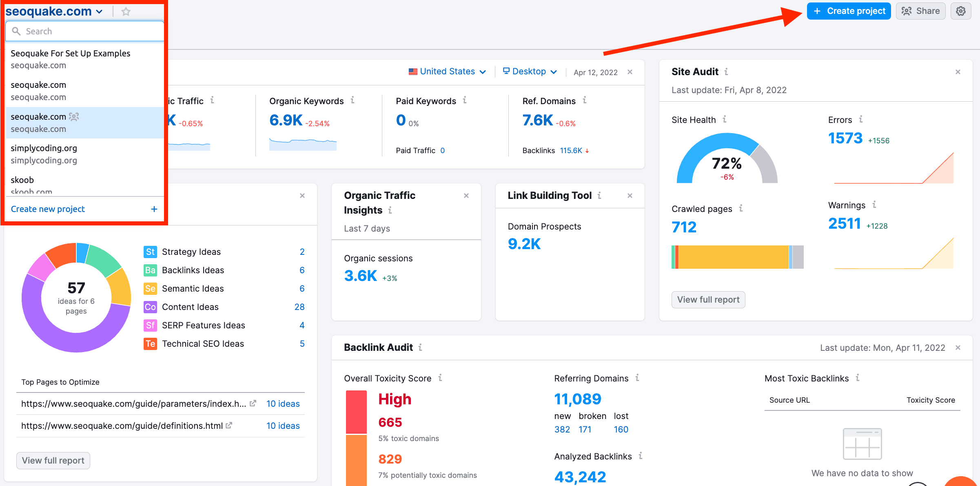Viewport: 980px width, 486px height.
Task: Click Create new project link
Action: point(48,209)
